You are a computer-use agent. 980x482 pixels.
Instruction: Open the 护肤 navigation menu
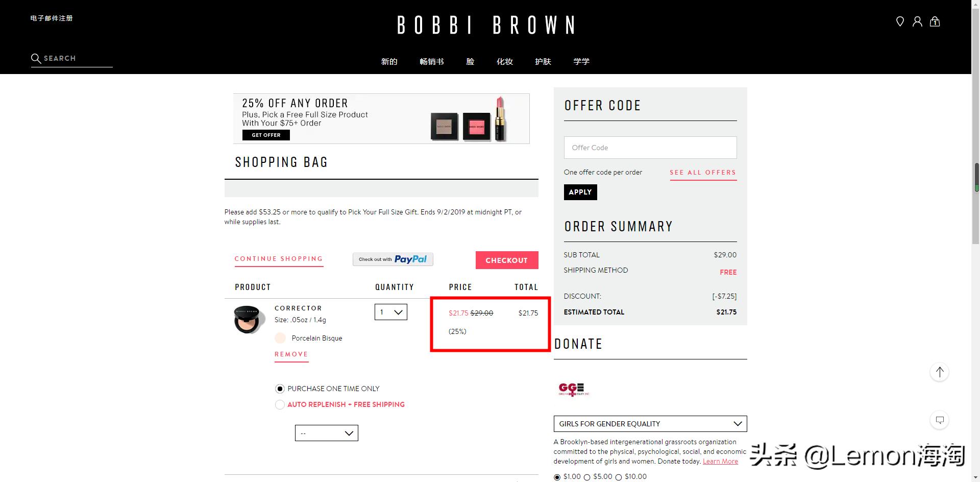click(543, 62)
